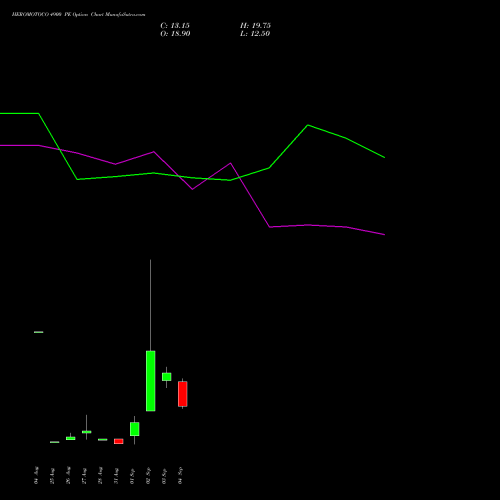This screenshot has width=500, height=500.
Task: Select the red 04 Sep candle
Action: tap(183, 394)
